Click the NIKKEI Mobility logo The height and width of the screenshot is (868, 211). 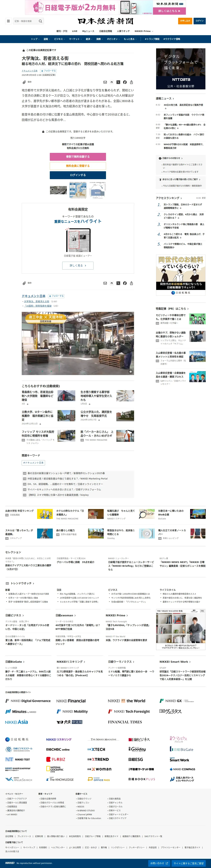(72, 711)
